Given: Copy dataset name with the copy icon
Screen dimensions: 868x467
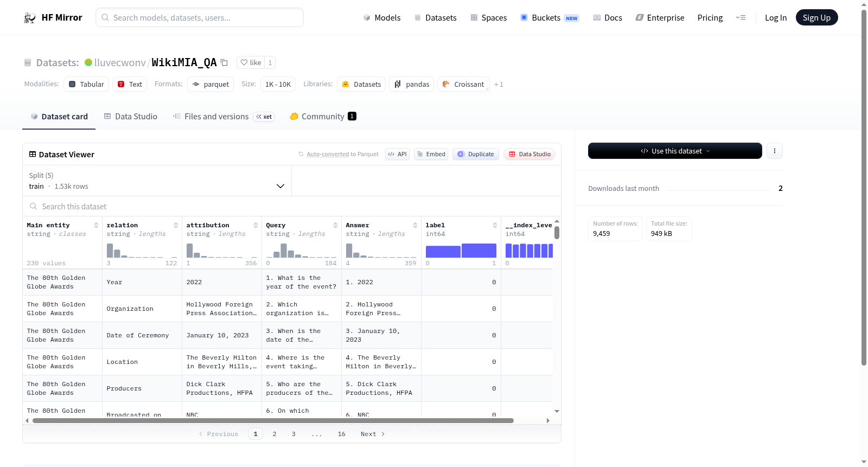Looking at the screenshot, I should click(x=224, y=62).
